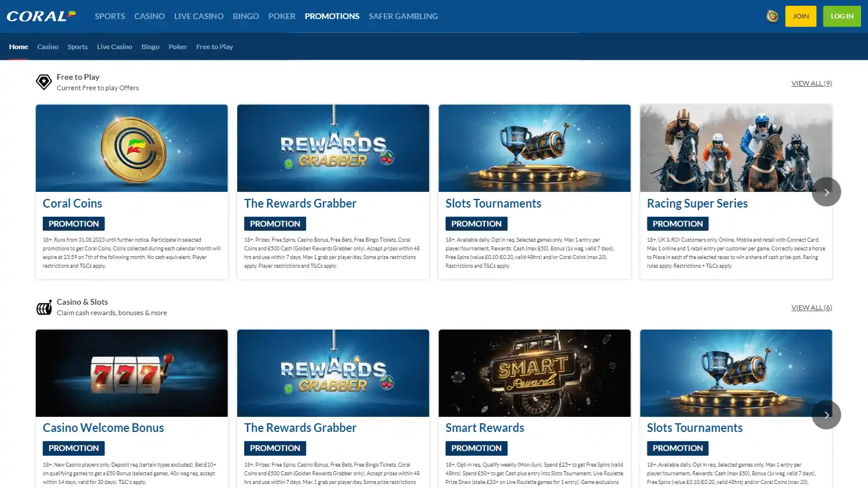Click PROMOTION badge under Coral Coins
Screen dimensions: 868x488
73,224
